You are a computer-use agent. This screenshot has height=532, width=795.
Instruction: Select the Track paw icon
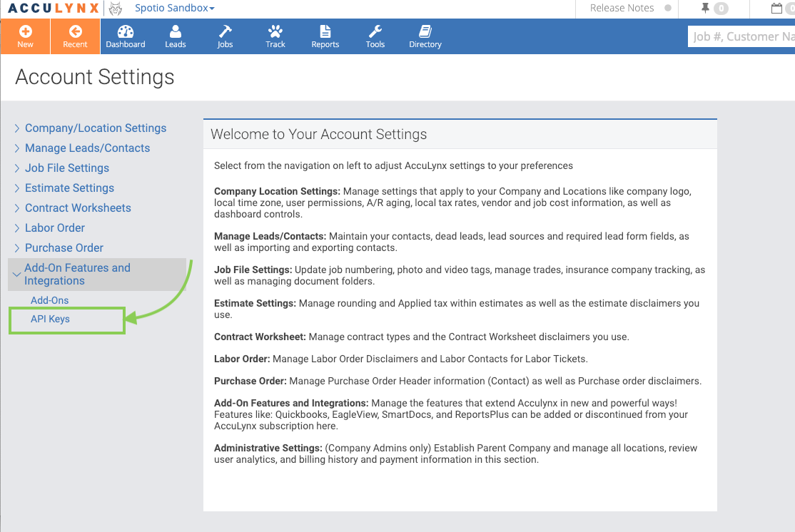tap(275, 31)
